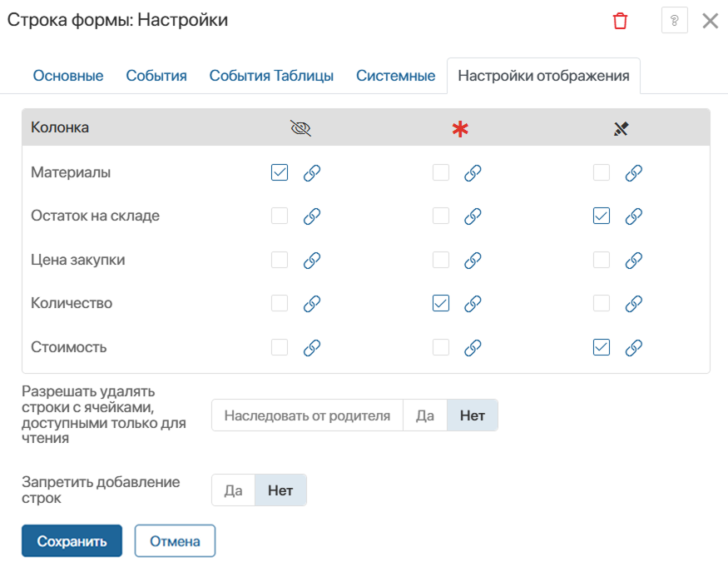Click link icon for Количество read-only setting
This screenshot has width=728, height=562.
(634, 304)
